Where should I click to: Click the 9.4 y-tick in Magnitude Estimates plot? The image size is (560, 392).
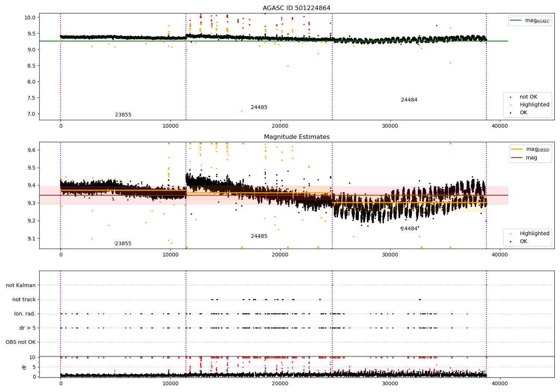pyautogui.click(x=31, y=186)
